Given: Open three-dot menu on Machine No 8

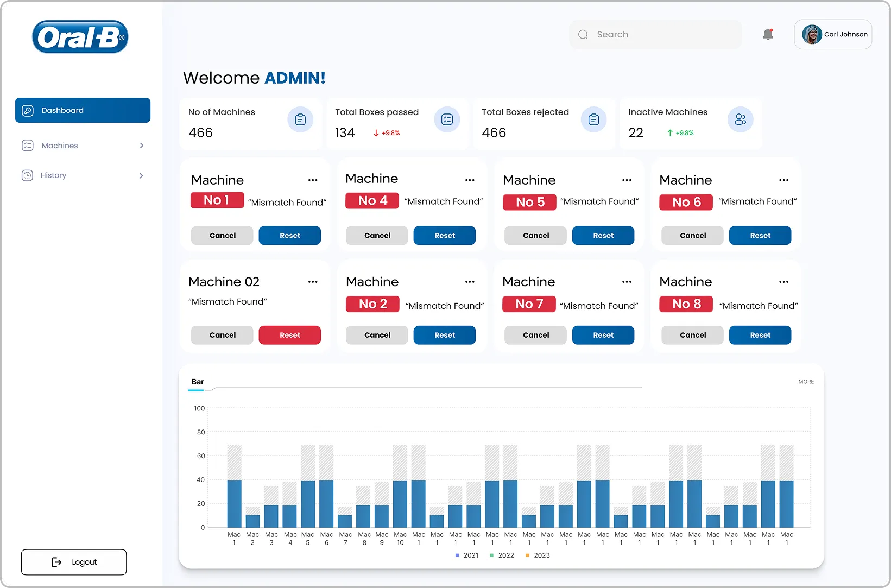Looking at the screenshot, I should pyautogui.click(x=783, y=282).
